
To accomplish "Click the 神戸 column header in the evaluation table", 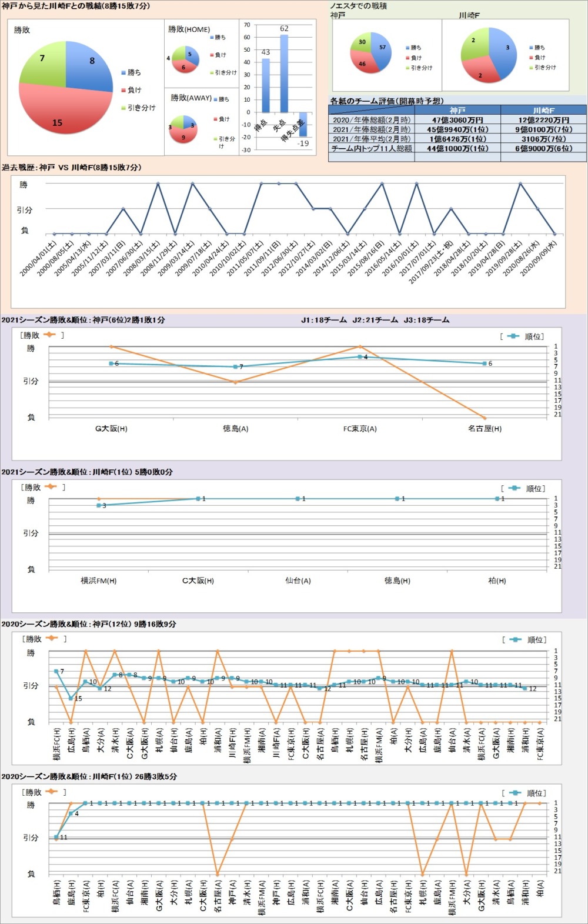I will click(x=457, y=110).
